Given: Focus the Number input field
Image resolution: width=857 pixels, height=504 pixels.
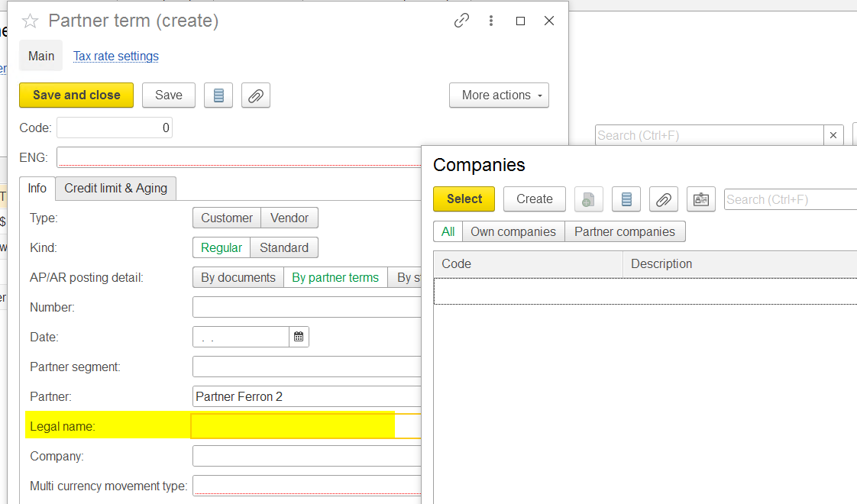Looking at the screenshot, I should pos(306,307).
